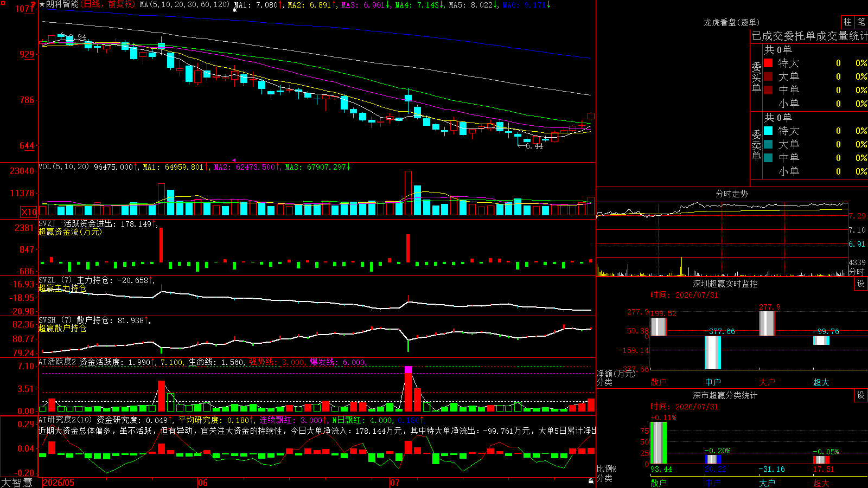Click the MA(5,10,20,30,60,120) indicator label
868x488 pixels.
point(184,4)
